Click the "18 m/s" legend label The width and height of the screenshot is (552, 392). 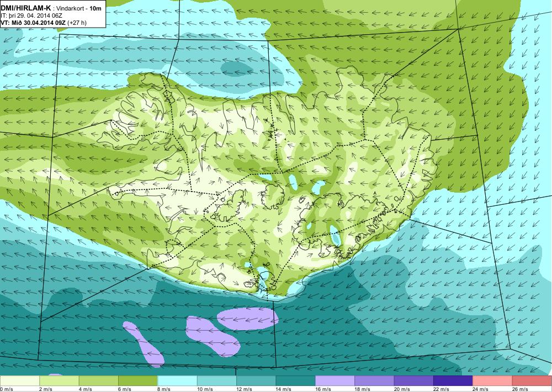(363, 389)
